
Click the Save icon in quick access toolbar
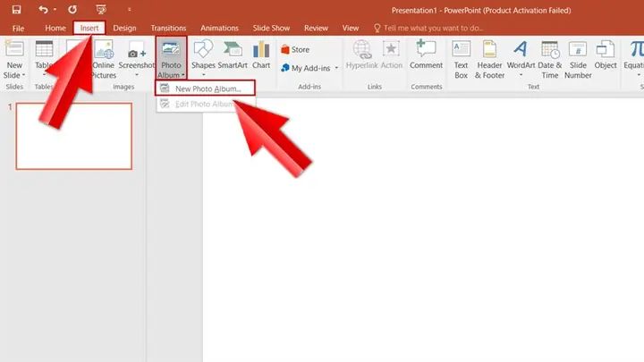click(16, 10)
